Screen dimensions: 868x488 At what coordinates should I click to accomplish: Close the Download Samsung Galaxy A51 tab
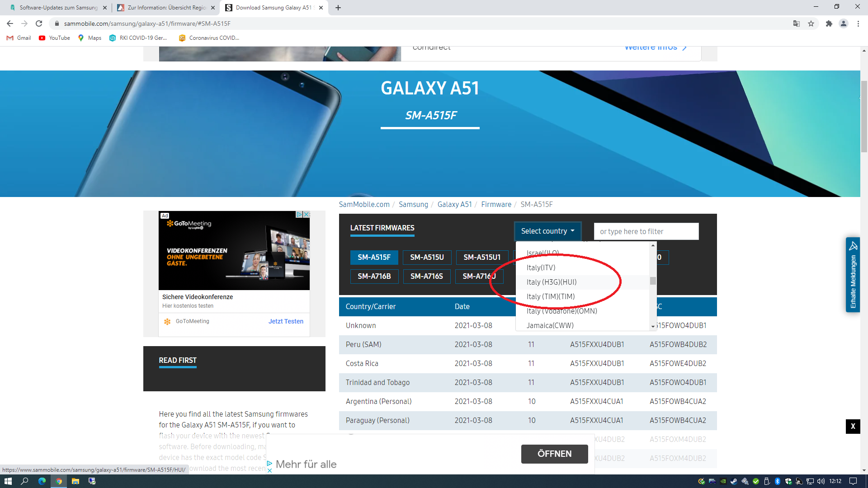point(321,8)
